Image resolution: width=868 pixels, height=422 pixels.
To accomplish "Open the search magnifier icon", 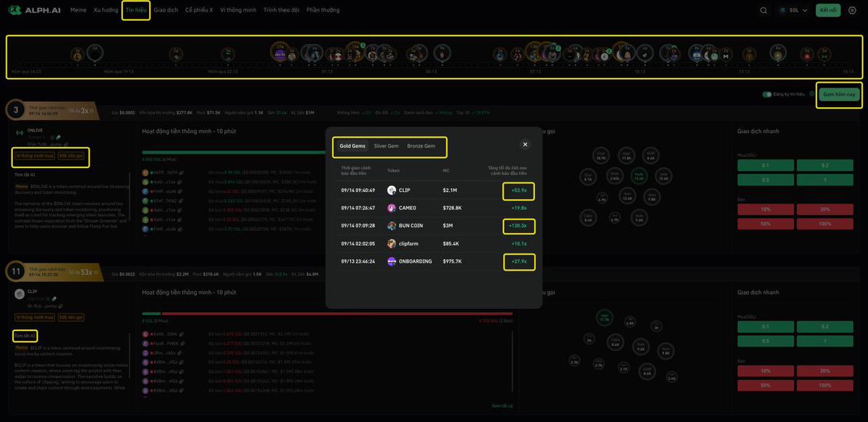I will 764,10.
